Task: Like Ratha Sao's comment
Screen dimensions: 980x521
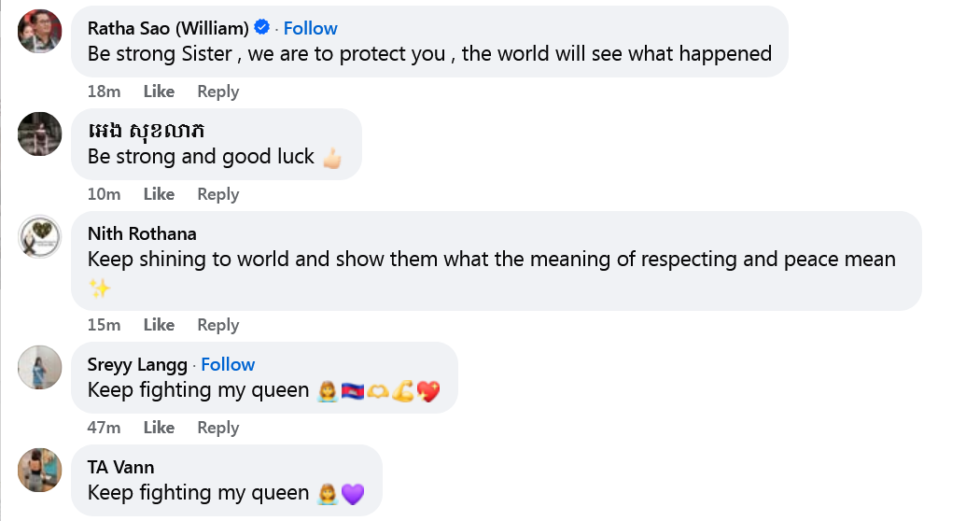Action: [159, 92]
